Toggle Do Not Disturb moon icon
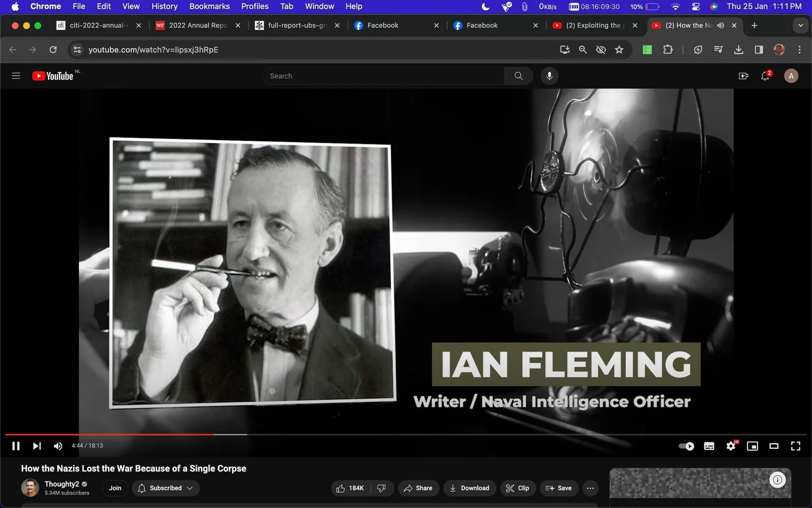This screenshot has width=812, height=508. point(486,6)
